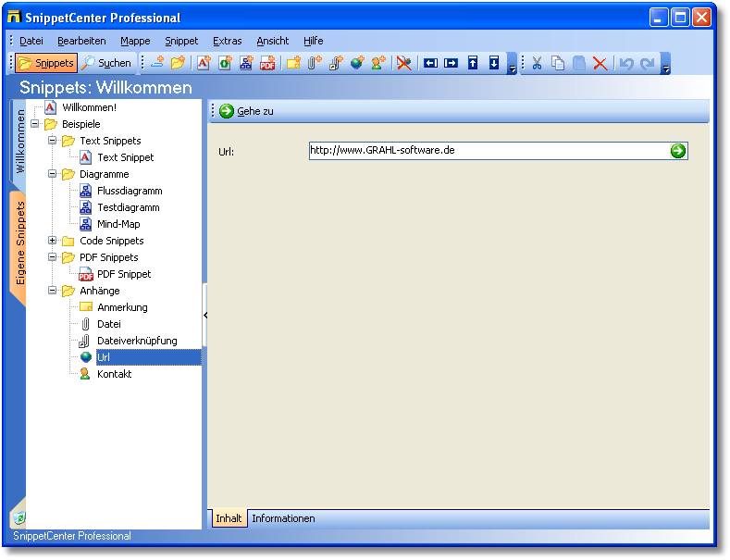Screen dimensions: 730x560
Task: Click the move left arrow icon
Action: (430, 62)
